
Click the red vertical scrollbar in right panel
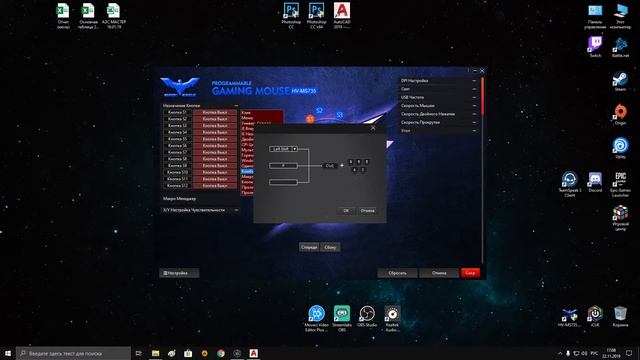(x=482, y=96)
